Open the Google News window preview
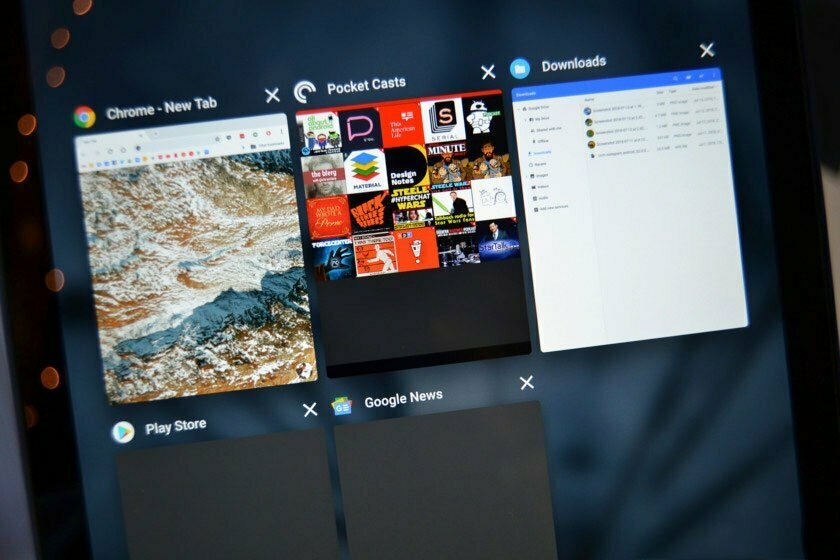The image size is (840, 560). click(445, 482)
